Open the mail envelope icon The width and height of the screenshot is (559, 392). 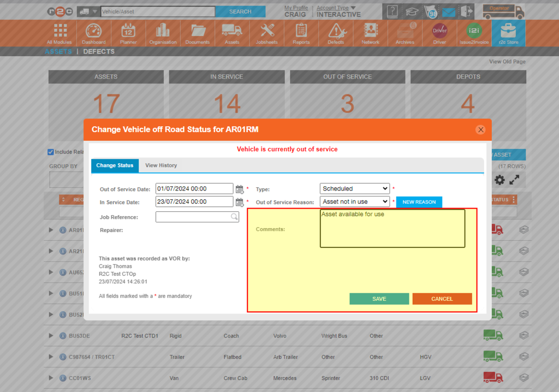point(449,13)
